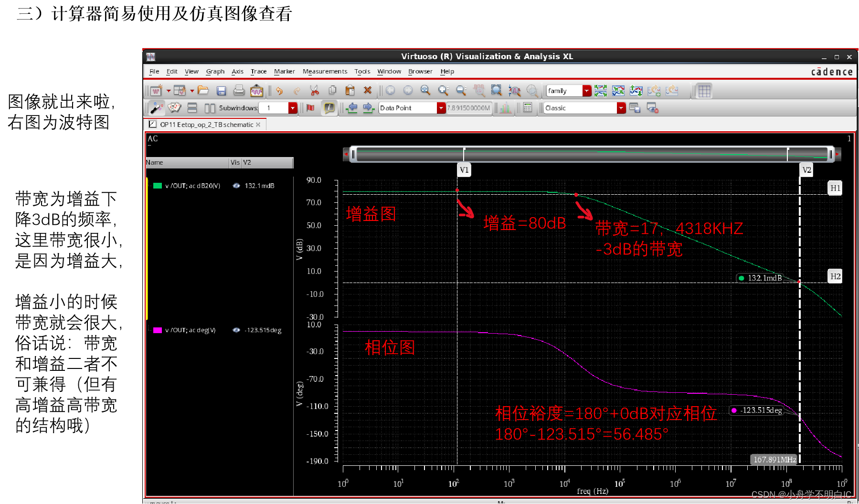
Task: Click the horizontal subwindow layout icon
Action: pyautogui.click(x=192, y=108)
